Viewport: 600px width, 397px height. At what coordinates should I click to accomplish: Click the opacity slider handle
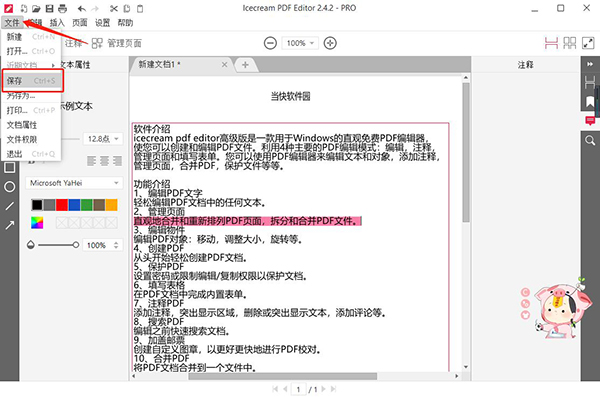point(76,245)
